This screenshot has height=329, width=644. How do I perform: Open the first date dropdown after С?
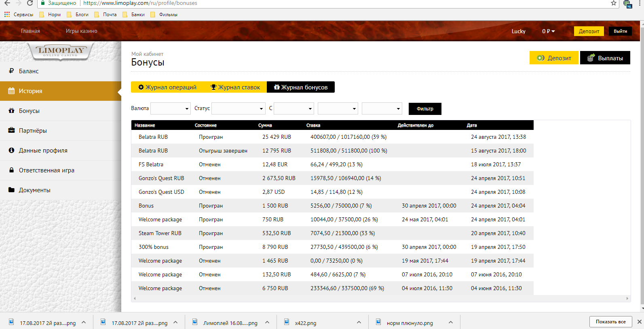[294, 108]
